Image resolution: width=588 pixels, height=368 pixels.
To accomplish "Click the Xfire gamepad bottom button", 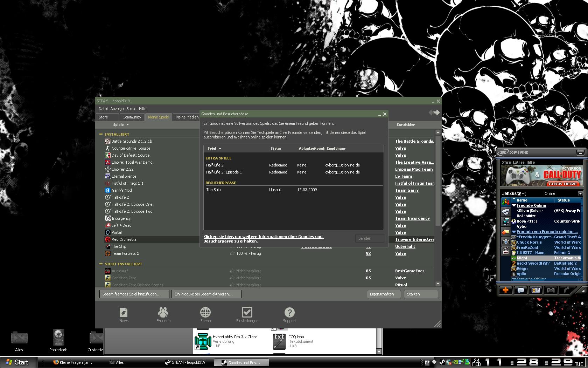I will [551, 290].
